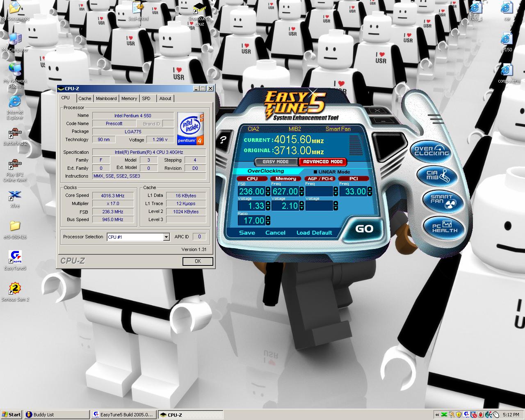Viewport: 525px width, 420px height.
Task: Click the Memory frequency value field
Action: click(x=285, y=192)
